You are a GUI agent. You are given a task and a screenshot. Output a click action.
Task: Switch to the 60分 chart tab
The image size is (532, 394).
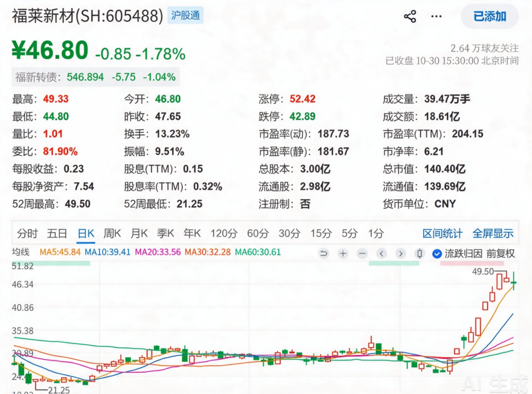tap(258, 233)
